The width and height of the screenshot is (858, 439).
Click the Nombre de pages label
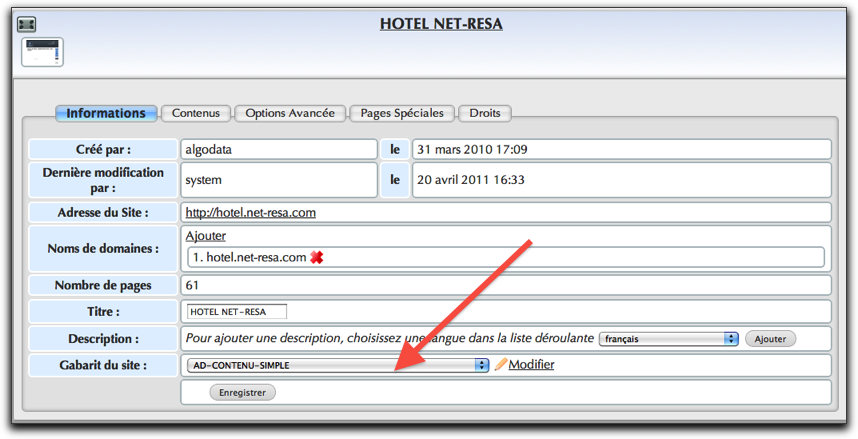103,285
